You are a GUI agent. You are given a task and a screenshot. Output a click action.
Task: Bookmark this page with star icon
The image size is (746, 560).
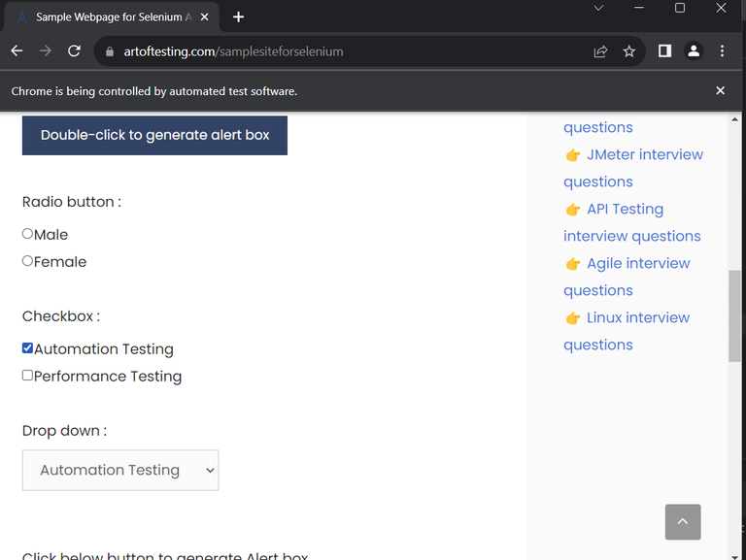(x=629, y=51)
